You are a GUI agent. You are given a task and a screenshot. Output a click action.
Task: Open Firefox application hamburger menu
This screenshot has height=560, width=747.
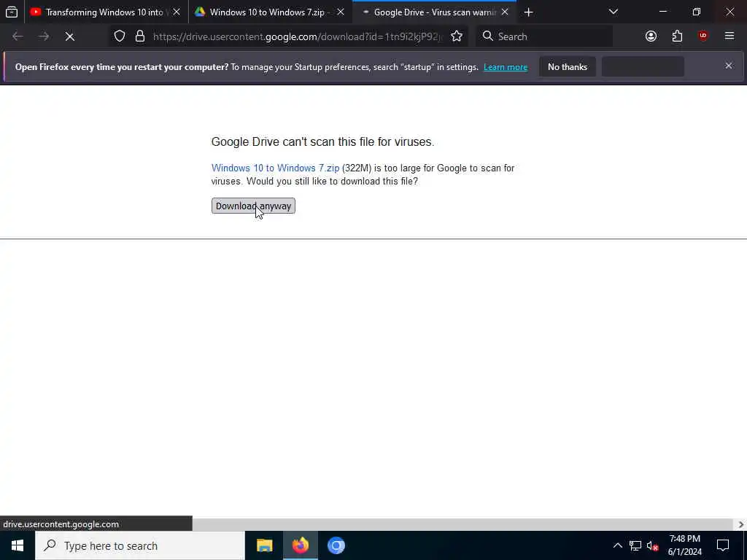tap(729, 36)
